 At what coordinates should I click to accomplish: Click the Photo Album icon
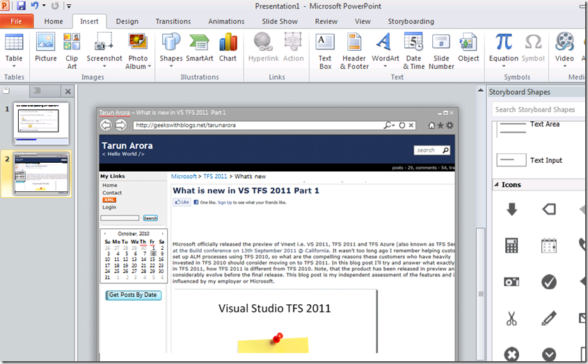coord(138,42)
